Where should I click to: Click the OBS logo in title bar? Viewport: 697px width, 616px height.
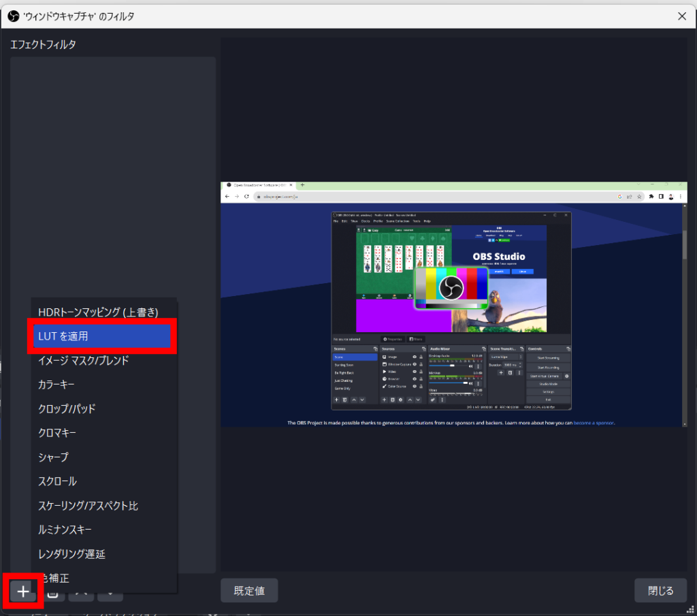point(13,15)
